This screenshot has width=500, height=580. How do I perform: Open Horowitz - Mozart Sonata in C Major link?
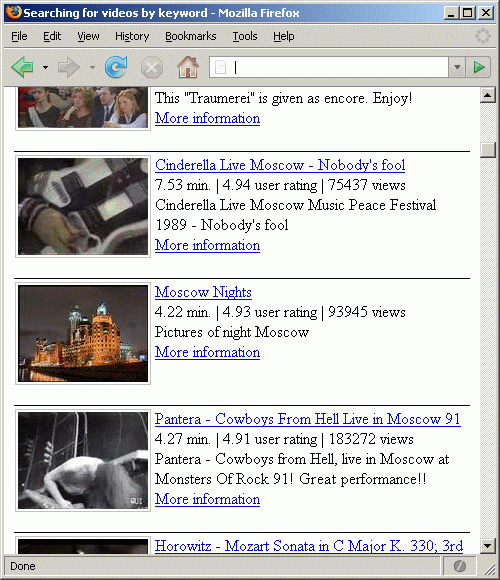coord(309,546)
